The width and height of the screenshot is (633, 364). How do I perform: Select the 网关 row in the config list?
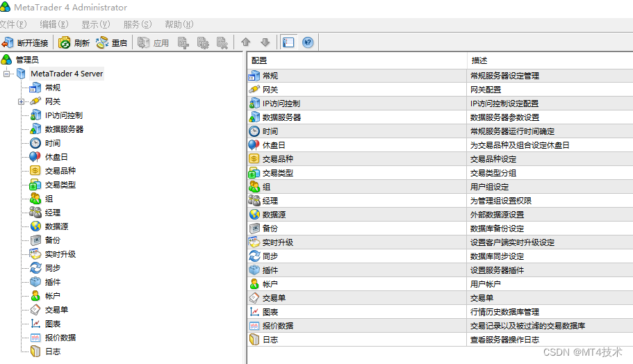(440, 90)
